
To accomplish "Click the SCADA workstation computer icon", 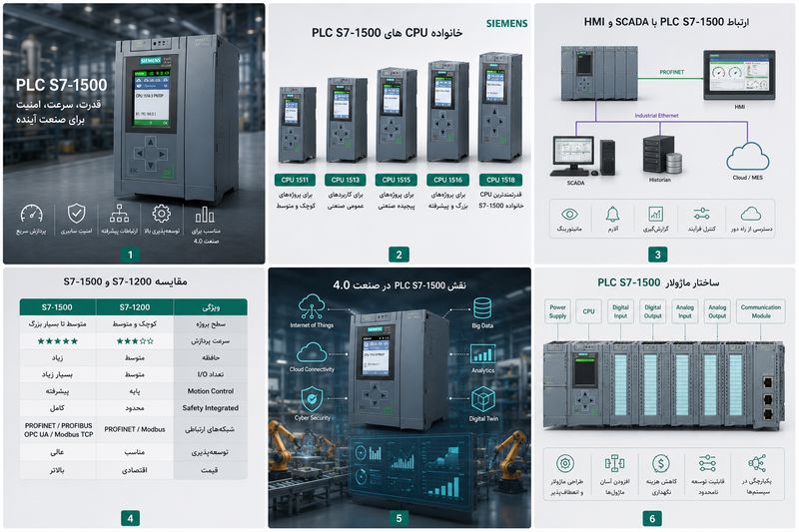I will pos(582,156).
